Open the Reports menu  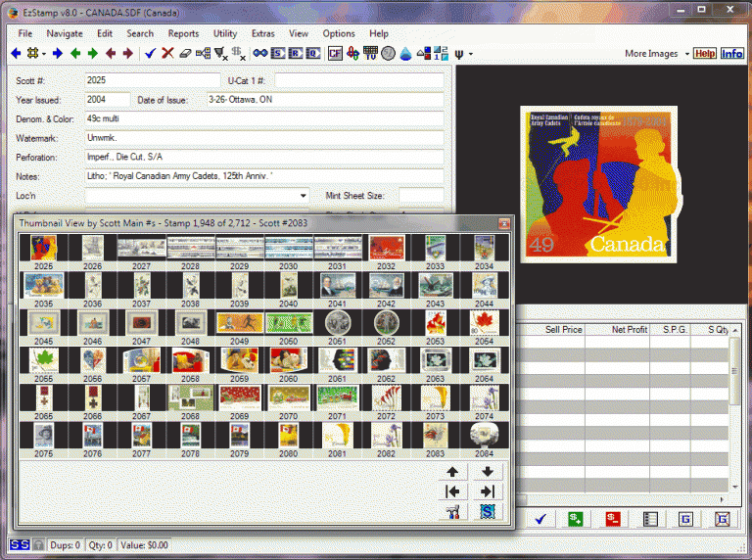[x=183, y=33]
